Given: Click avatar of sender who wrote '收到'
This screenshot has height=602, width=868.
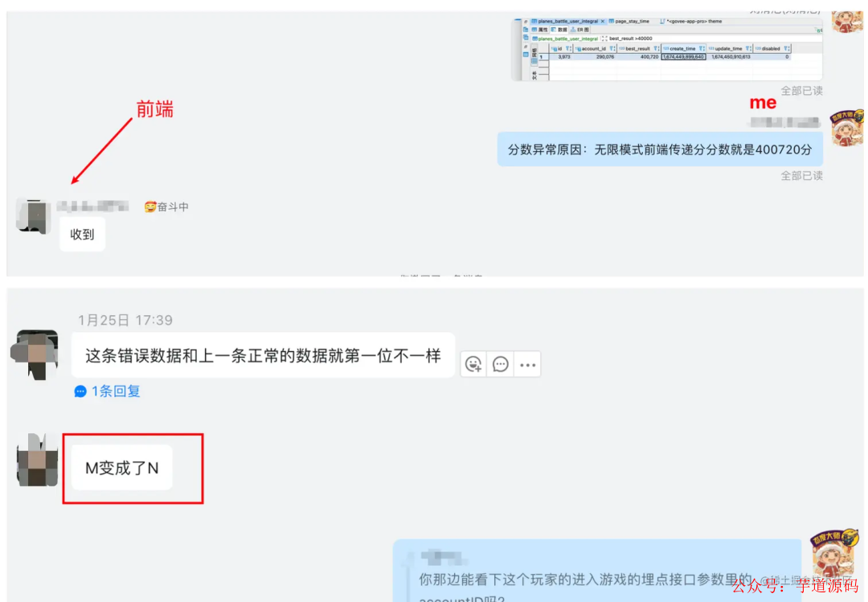Looking at the screenshot, I should click(x=33, y=215).
